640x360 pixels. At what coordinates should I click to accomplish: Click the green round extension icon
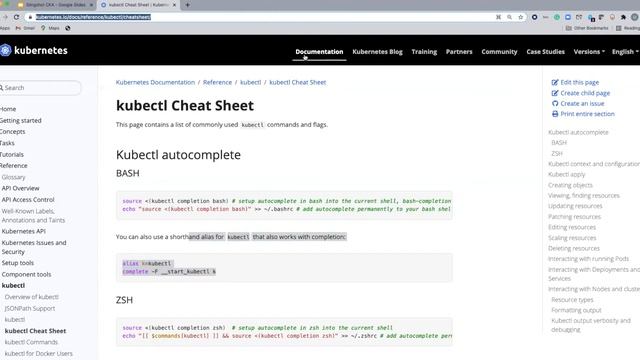(557, 17)
